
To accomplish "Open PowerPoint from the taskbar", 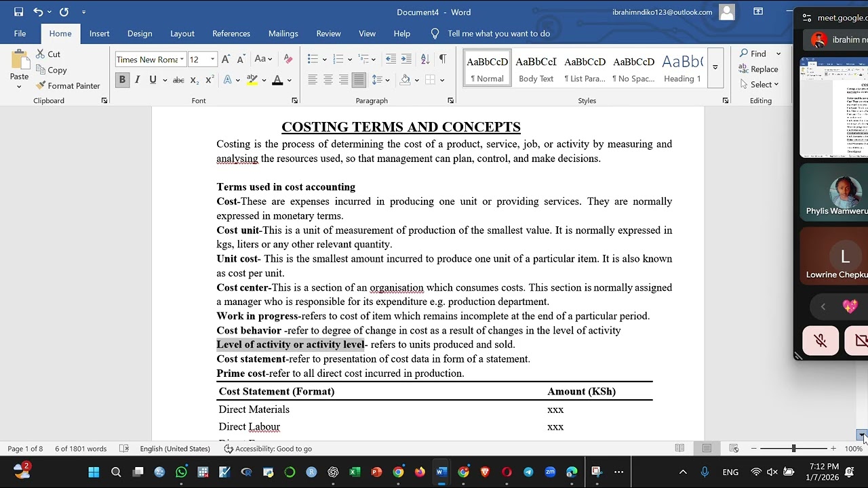I will pos(376,472).
